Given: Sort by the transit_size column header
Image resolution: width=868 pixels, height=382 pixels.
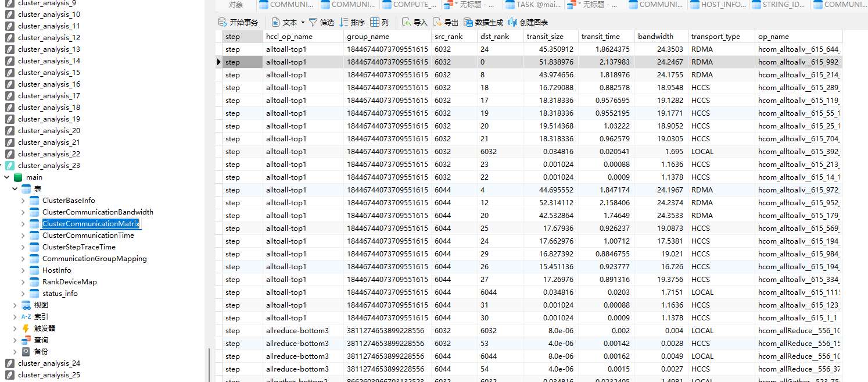Looking at the screenshot, I should click(x=550, y=37).
